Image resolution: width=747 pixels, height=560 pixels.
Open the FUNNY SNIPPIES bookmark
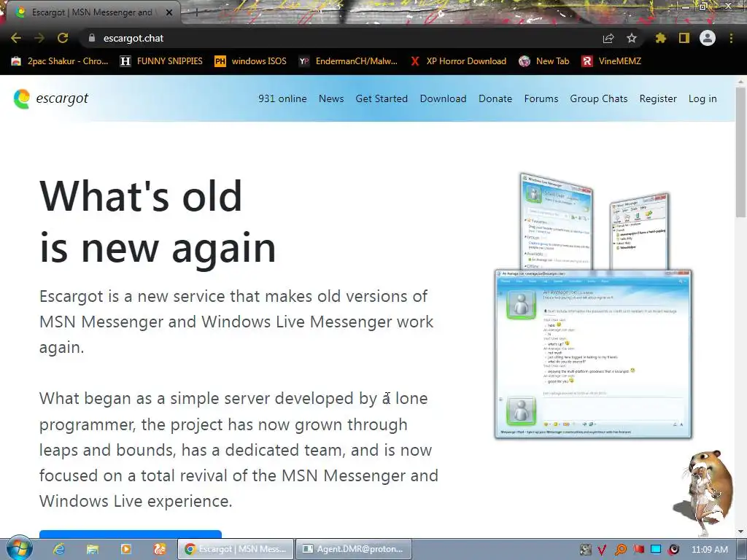click(161, 61)
